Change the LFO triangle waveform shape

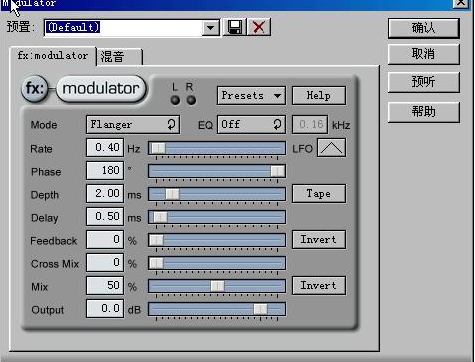(x=331, y=147)
